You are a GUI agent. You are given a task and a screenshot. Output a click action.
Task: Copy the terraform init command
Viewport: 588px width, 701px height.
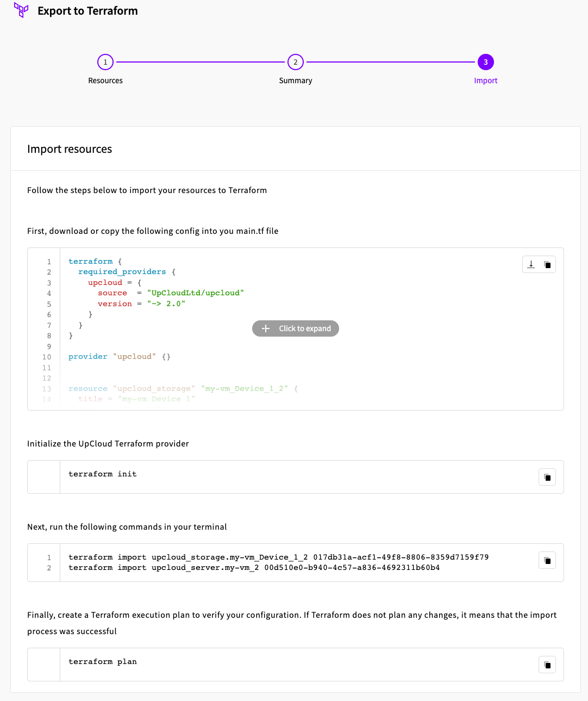[x=547, y=477]
